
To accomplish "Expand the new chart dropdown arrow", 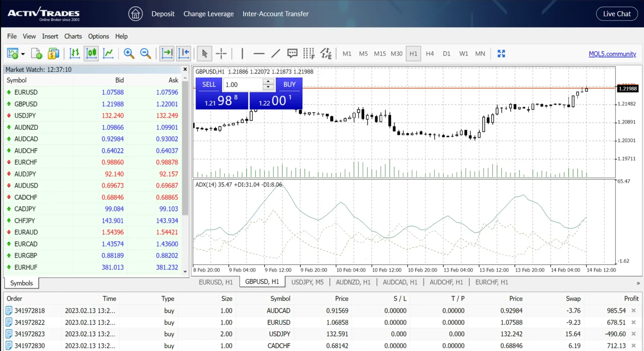I will (x=23, y=54).
